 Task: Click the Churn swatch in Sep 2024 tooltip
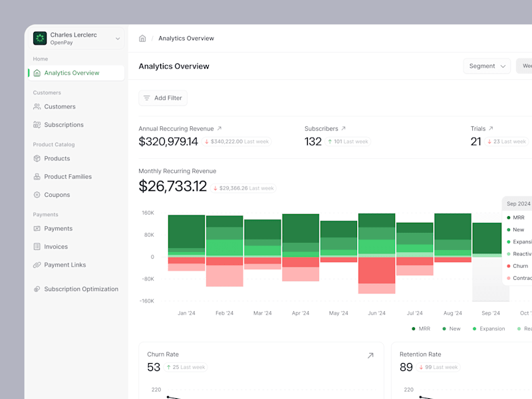(509, 266)
